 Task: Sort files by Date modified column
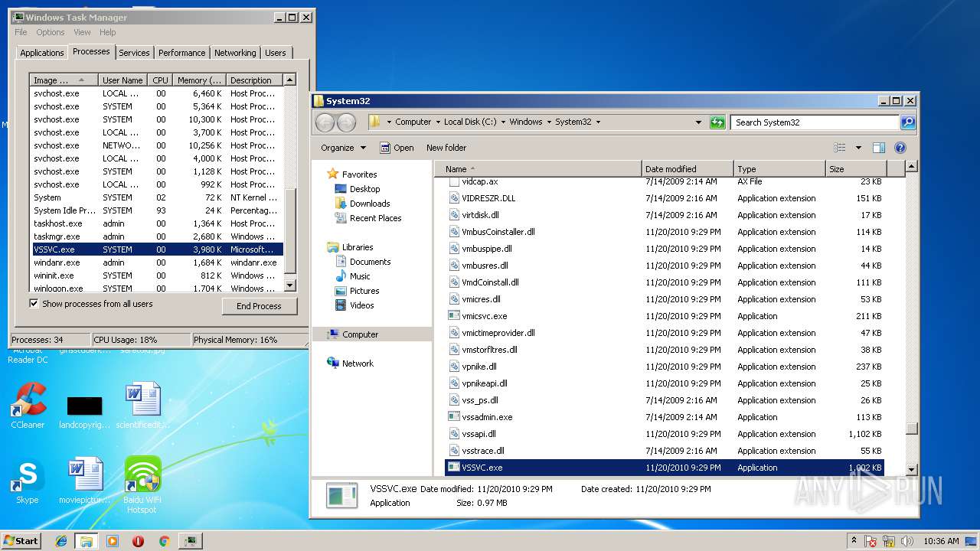tap(688, 169)
